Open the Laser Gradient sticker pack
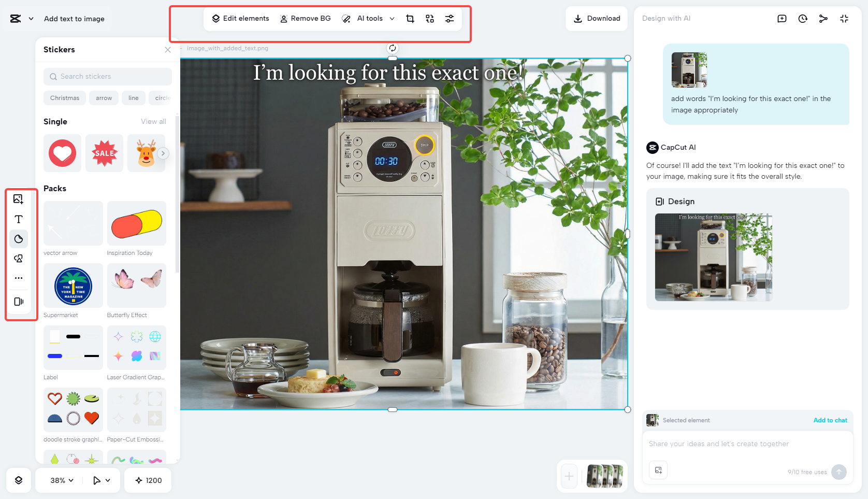Viewport: 868px width, 499px height. [x=137, y=348]
